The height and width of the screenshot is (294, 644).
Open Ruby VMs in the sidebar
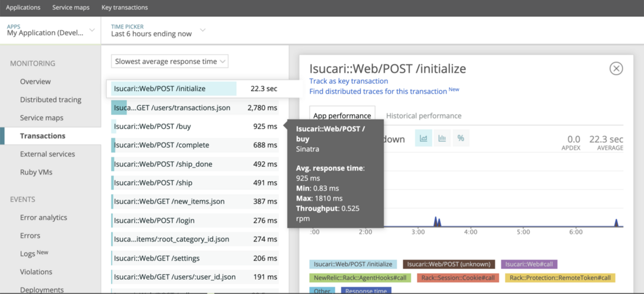tap(36, 172)
